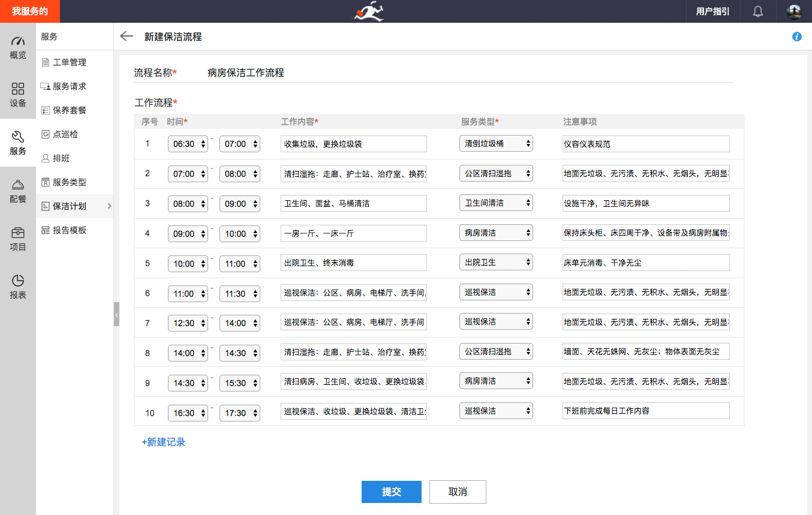Open 保养套餐 in the sidebar
This screenshot has width=812, height=515.
click(x=70, y=110)
